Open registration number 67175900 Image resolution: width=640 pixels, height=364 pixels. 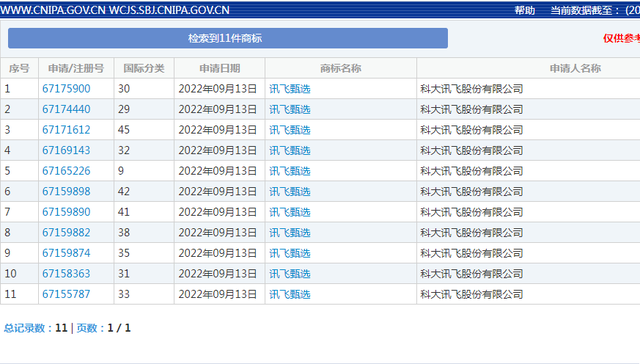pos(66,89)
